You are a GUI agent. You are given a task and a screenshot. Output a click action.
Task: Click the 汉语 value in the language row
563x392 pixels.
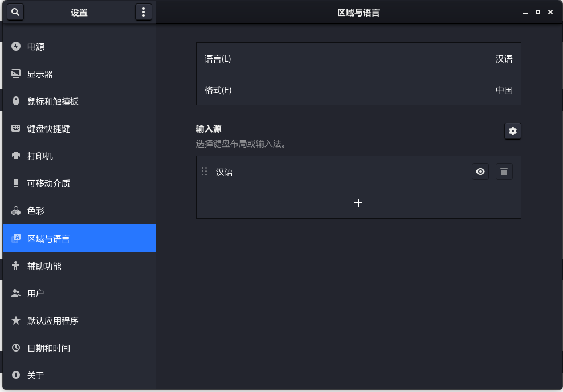click(504, 59)
